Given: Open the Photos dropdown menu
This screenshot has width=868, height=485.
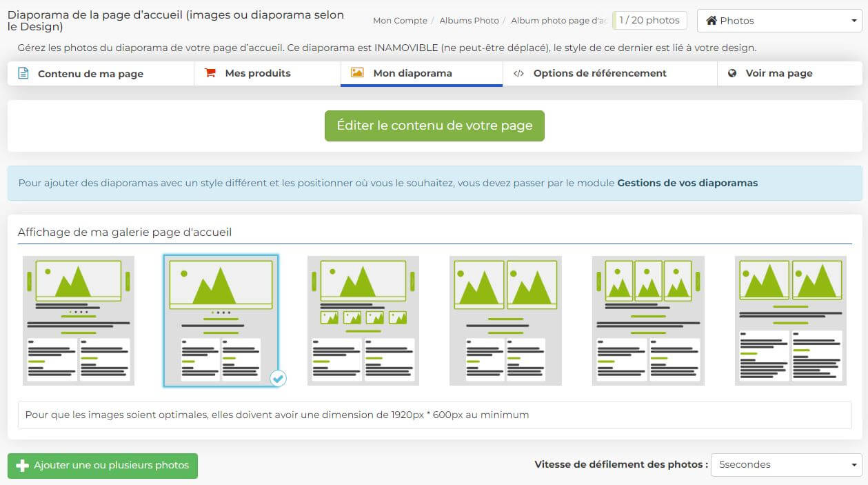Looking at the screenshot, I should click(779, 21).
